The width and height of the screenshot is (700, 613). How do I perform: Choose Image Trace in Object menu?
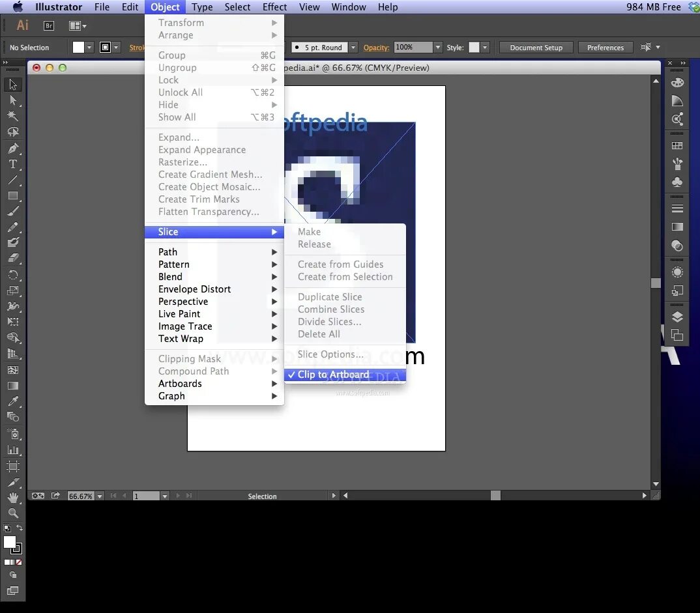214,326
